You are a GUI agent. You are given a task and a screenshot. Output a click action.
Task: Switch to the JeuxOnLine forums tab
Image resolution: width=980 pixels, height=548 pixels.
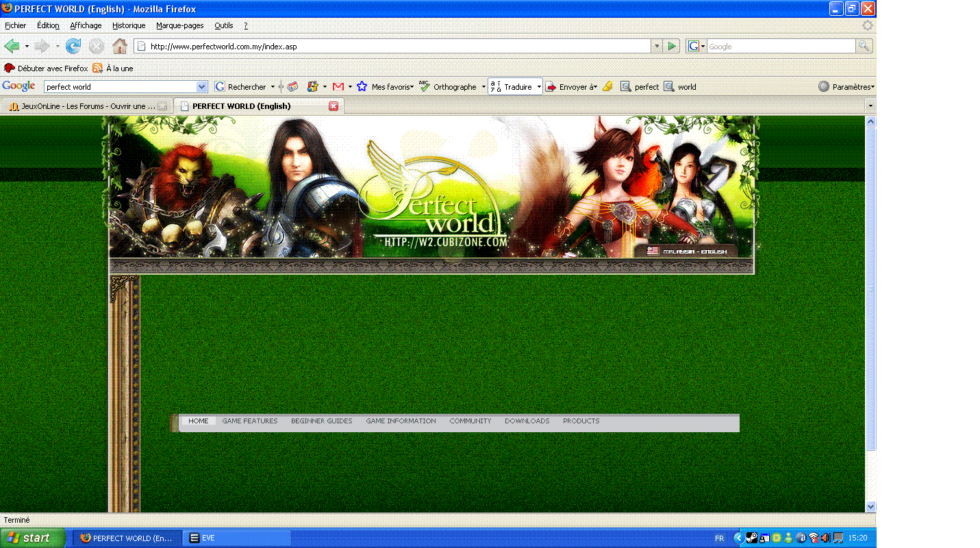[86, 106]
